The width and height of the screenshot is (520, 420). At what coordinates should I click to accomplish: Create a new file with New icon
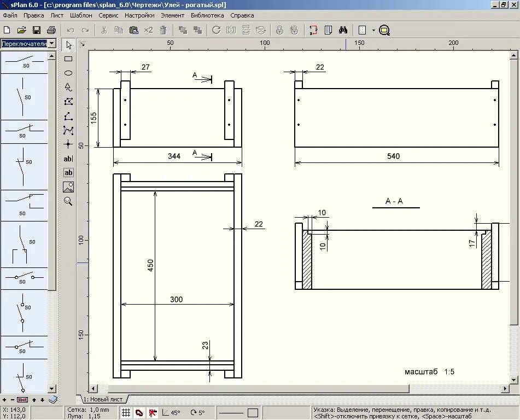[x=7, y=30]
